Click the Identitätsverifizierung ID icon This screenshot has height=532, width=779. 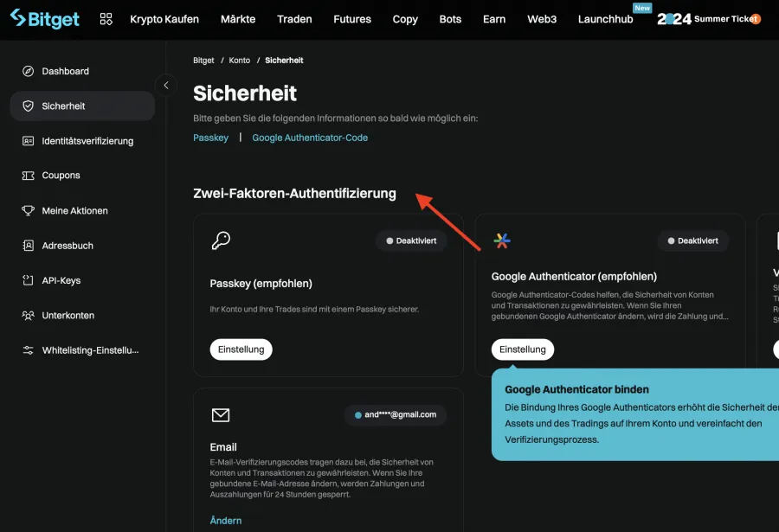[x=27, y=140]
